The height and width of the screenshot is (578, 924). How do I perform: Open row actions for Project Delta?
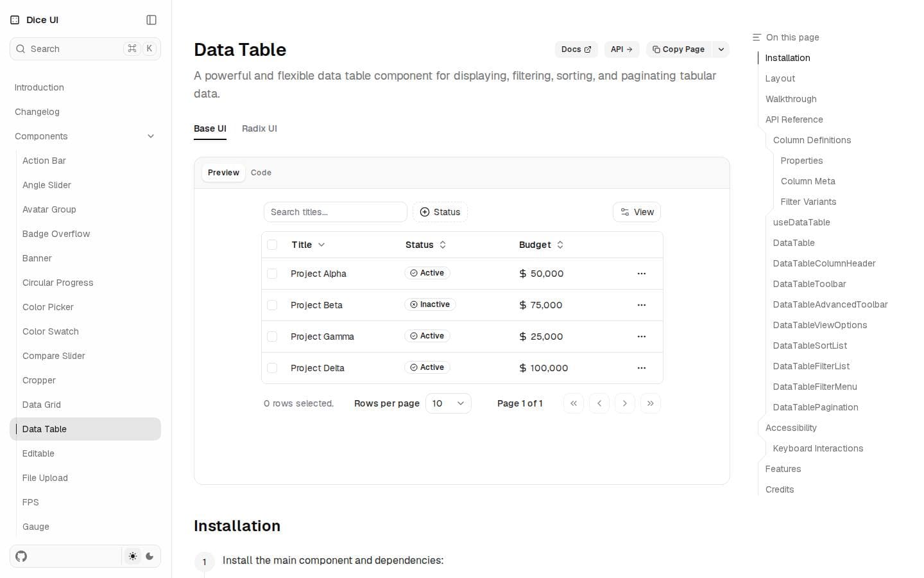pyautogui.click(x=641, y=368)
